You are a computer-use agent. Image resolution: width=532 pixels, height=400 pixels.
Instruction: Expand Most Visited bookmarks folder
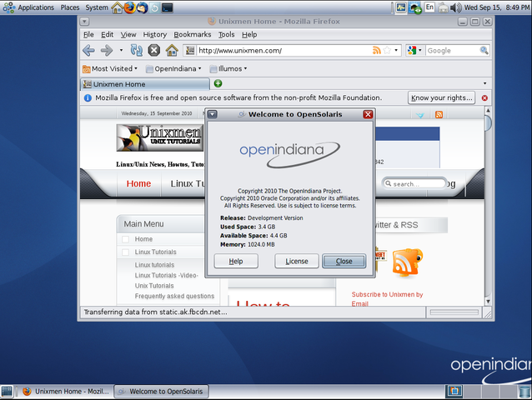pyautogui.click(x=110, y=69)
